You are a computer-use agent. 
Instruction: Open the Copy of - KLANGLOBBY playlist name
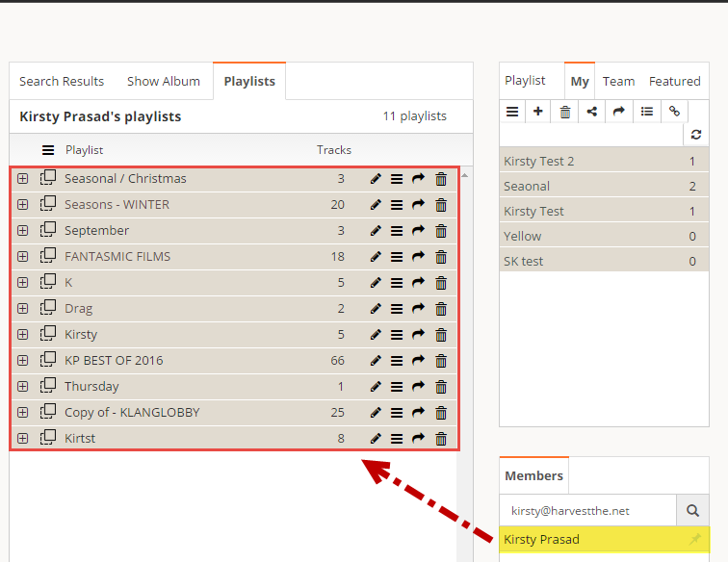click(132, 413)
